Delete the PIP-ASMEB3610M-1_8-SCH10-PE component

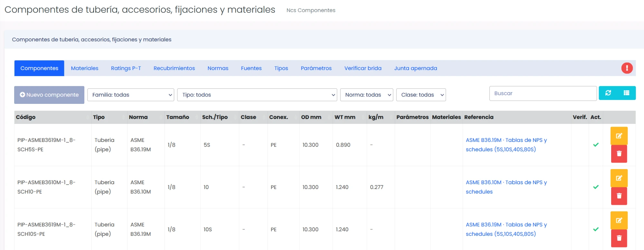click(619, 196)
